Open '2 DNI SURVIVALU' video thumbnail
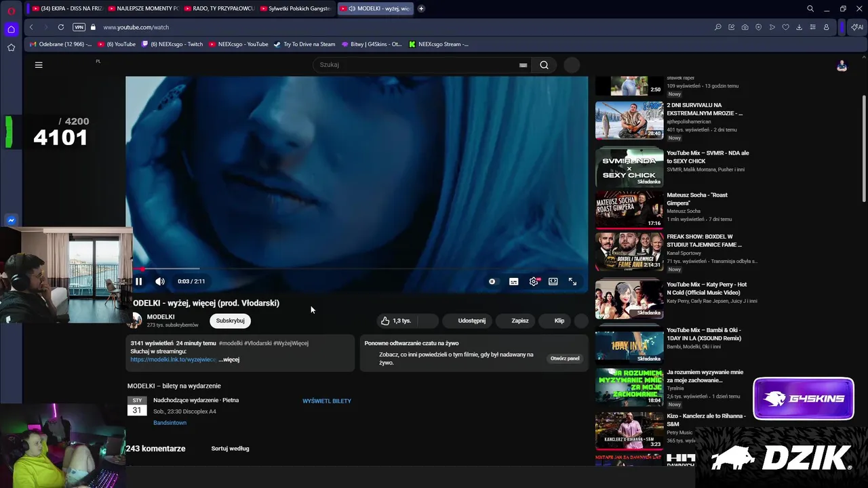Image resolution: width=868 pixels, height=488 pixels. tap(629, 120)
